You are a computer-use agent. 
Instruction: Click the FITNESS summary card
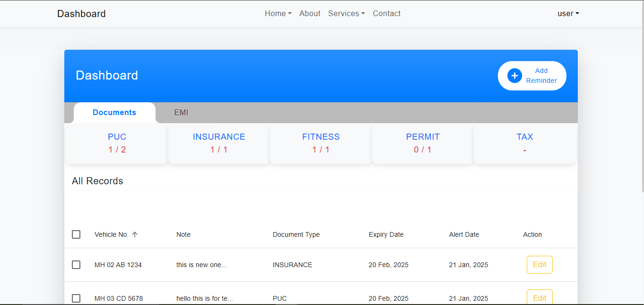click(x=321, y=143)
